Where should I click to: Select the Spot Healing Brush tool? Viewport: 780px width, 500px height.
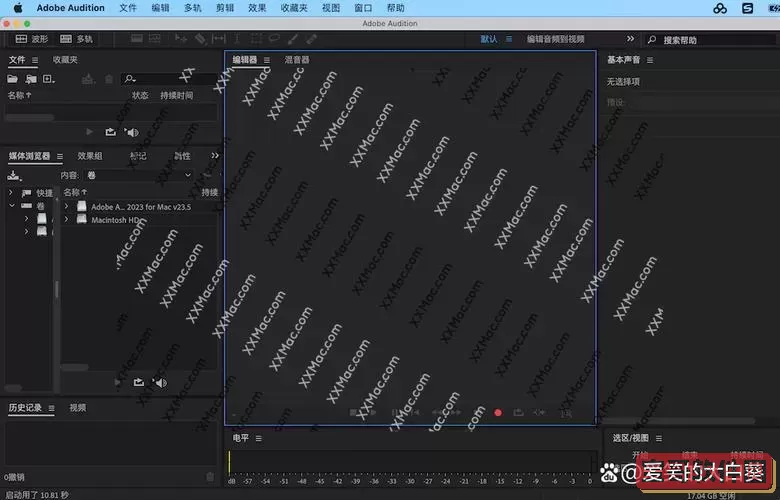click(311, 39)
